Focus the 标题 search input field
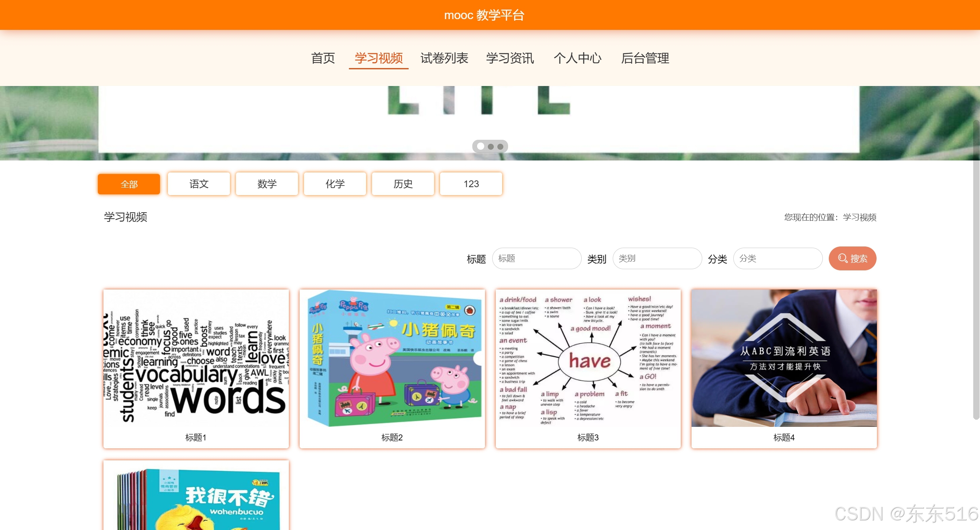The image size is (980, 530). [x=536, y=258]
